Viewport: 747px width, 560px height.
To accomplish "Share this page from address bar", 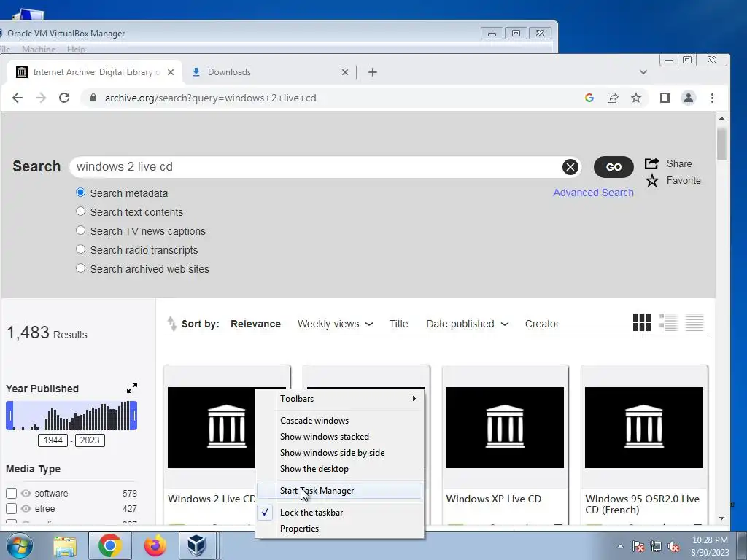I will [613, 98].
